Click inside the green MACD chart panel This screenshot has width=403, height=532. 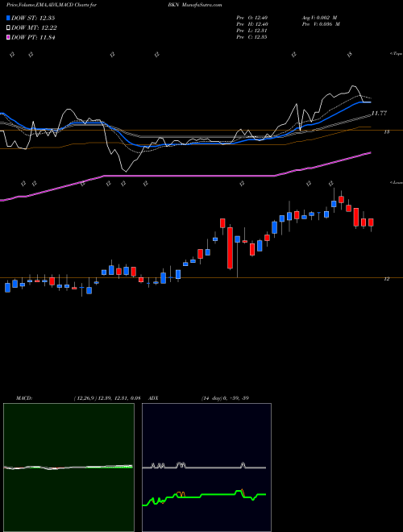click(x=69, y=468)
